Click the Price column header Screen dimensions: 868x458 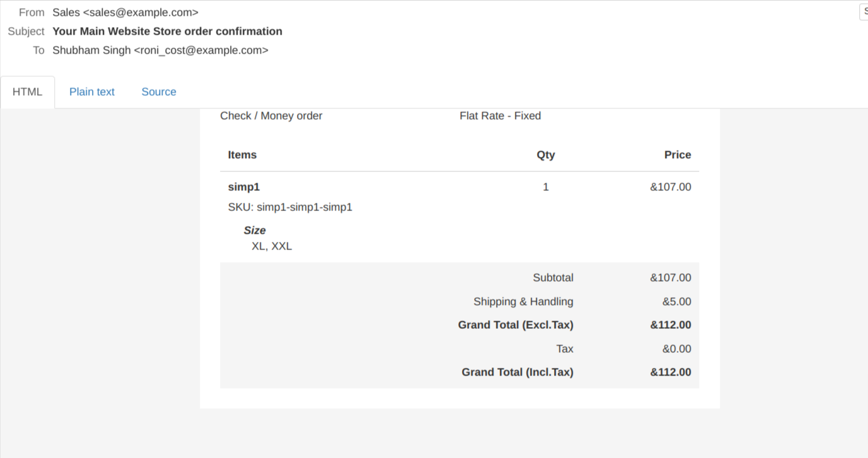pos(677,154)
